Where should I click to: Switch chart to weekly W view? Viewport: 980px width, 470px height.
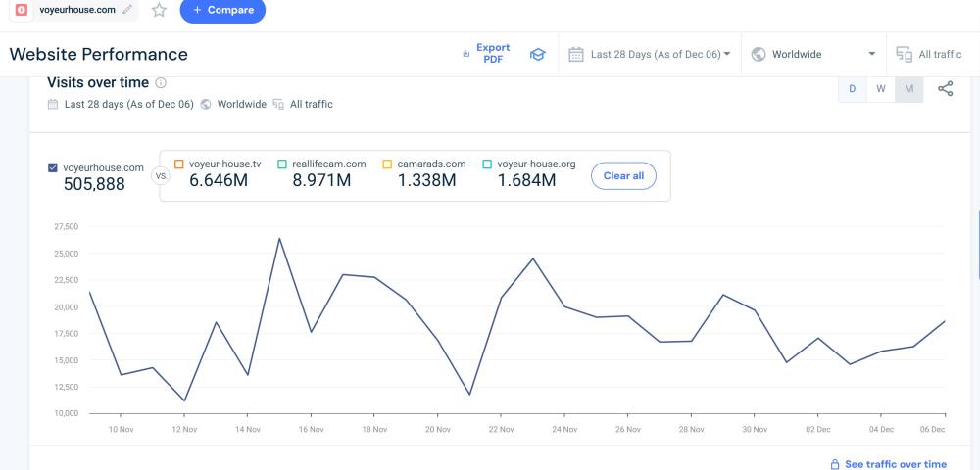click(x=880, y=89)
